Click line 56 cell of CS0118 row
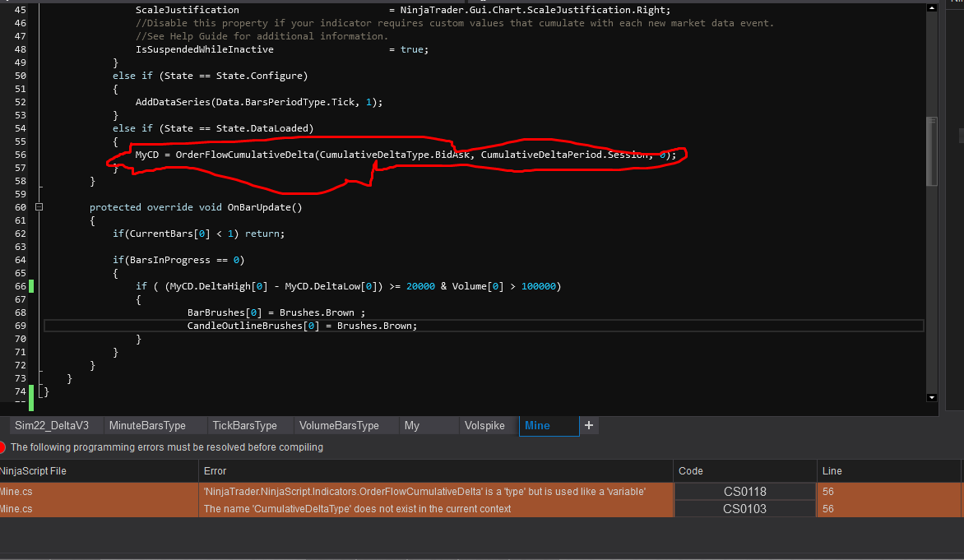 (x=888, y=491)
